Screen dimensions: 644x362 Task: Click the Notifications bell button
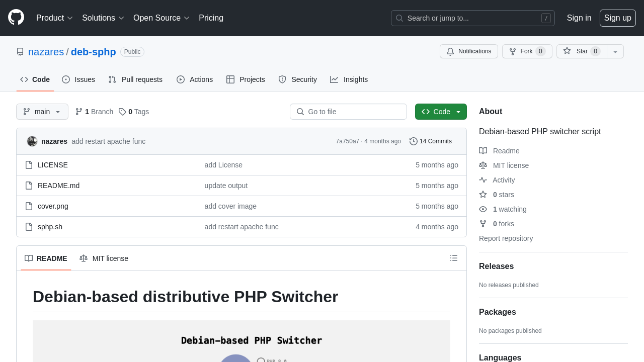click(468, 51)
